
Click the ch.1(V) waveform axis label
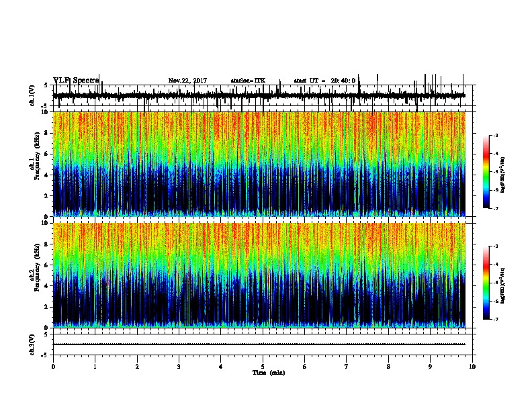point(32,95)
